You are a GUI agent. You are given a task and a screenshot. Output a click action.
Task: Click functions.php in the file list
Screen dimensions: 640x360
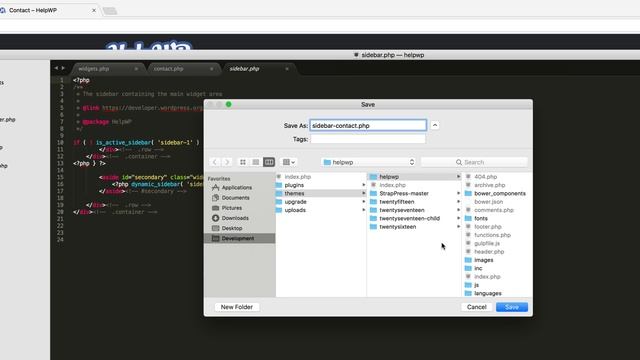(x=492, y=235)
